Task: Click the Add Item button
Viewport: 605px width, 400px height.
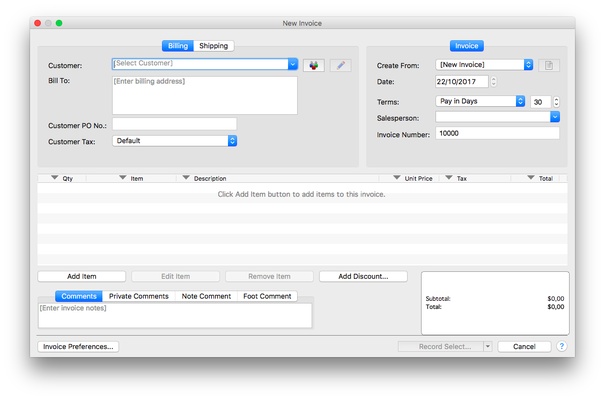Action: [x=81, y=276]
